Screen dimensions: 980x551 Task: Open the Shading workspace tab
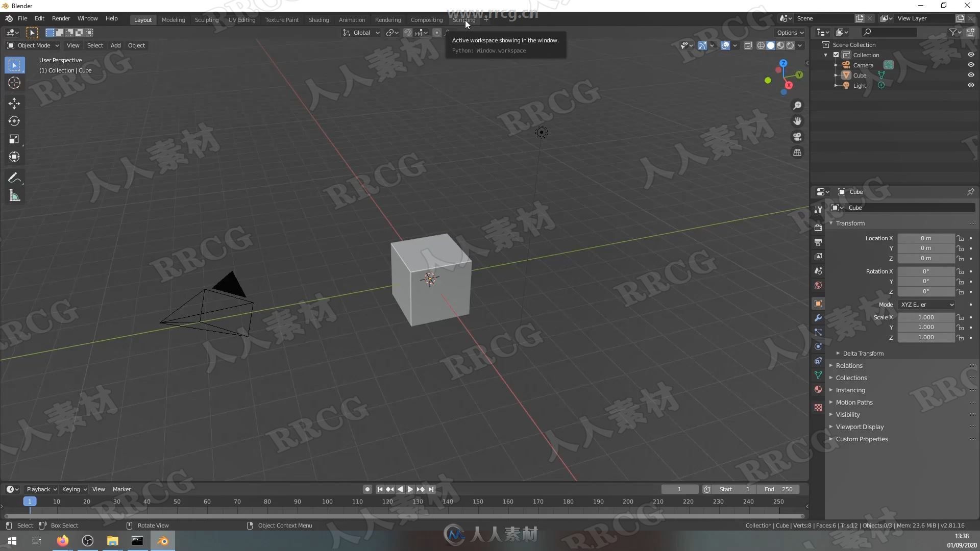[x=317, y=18]
